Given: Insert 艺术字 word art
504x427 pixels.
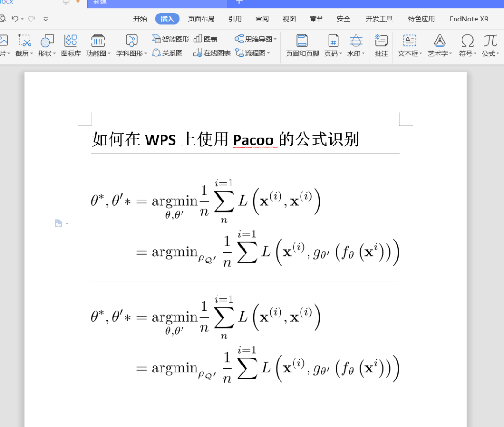Looking at the screenshot, I should pos(440,46).
